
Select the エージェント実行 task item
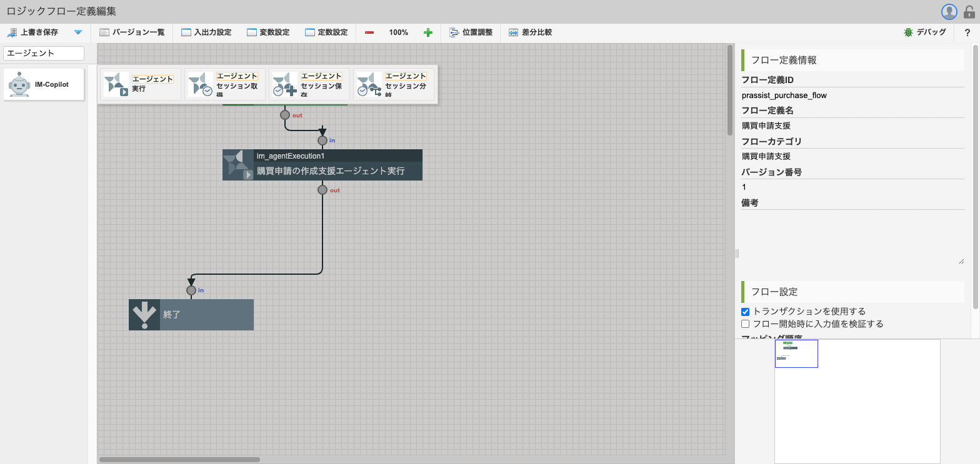[x=141, y=84]
